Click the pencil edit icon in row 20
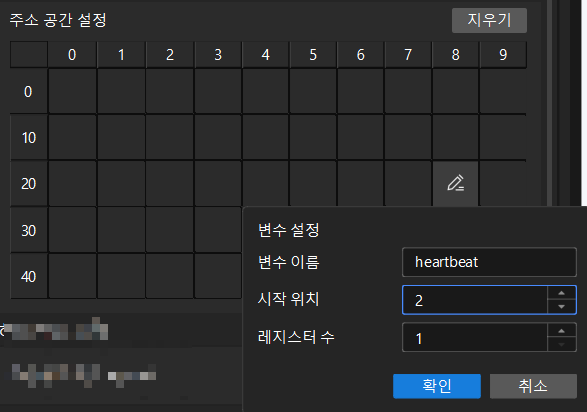The image size is (587, 412). (456, 183)
